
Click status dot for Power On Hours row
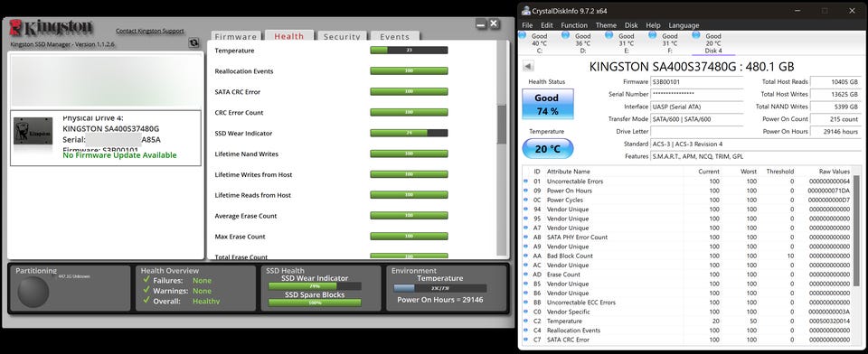(526, 191)
